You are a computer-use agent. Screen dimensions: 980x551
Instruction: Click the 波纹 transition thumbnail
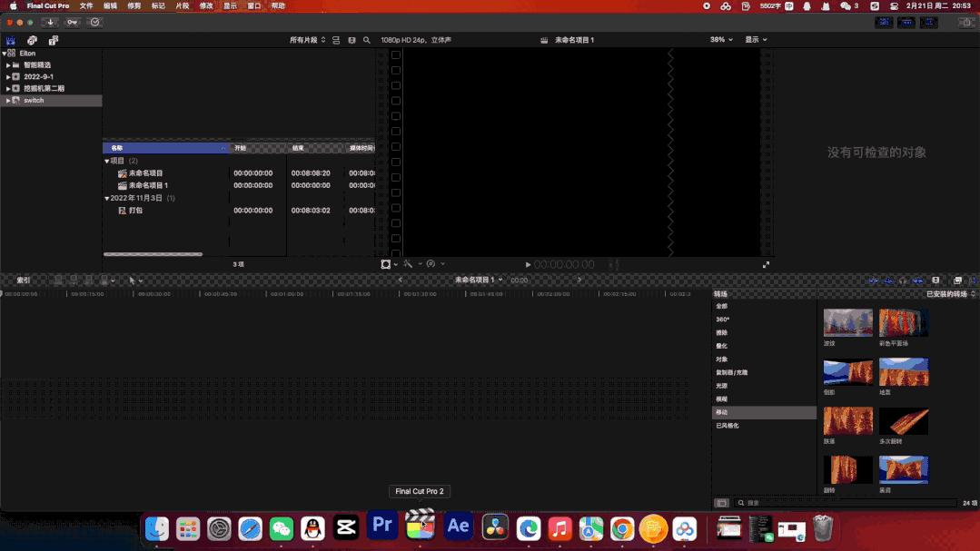coord(847,322)
